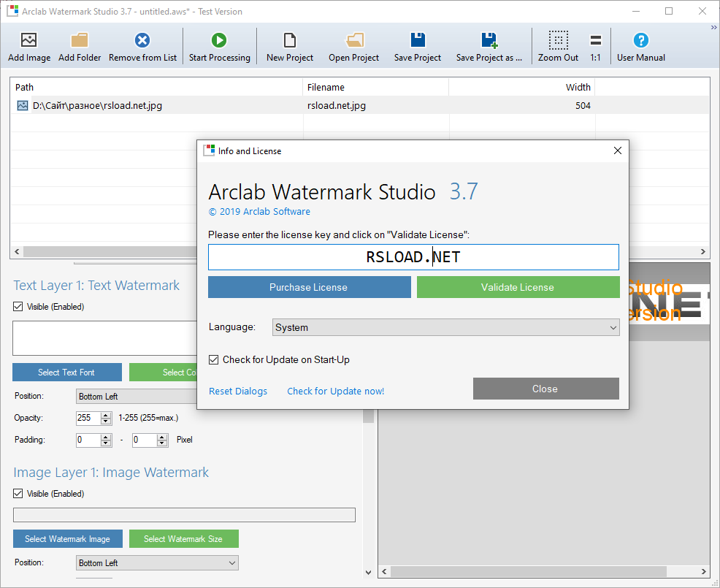Click the Opacity value field
Screen dimensions: 720x588
point(88,418)
